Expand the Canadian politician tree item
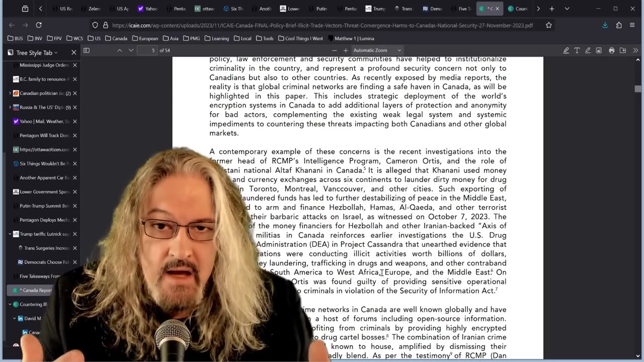The height and width of the screenshot is (362, 644). tap(10, 93)
